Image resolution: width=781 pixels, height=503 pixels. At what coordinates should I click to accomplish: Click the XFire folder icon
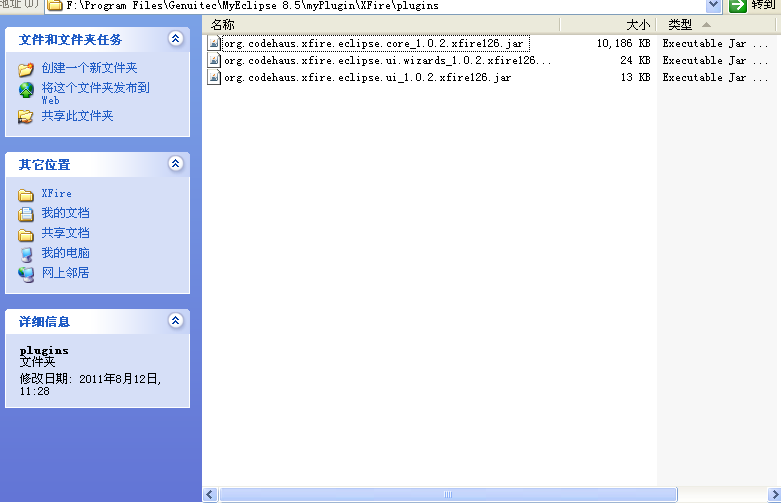pyautogui.click(x=26, y=194)
